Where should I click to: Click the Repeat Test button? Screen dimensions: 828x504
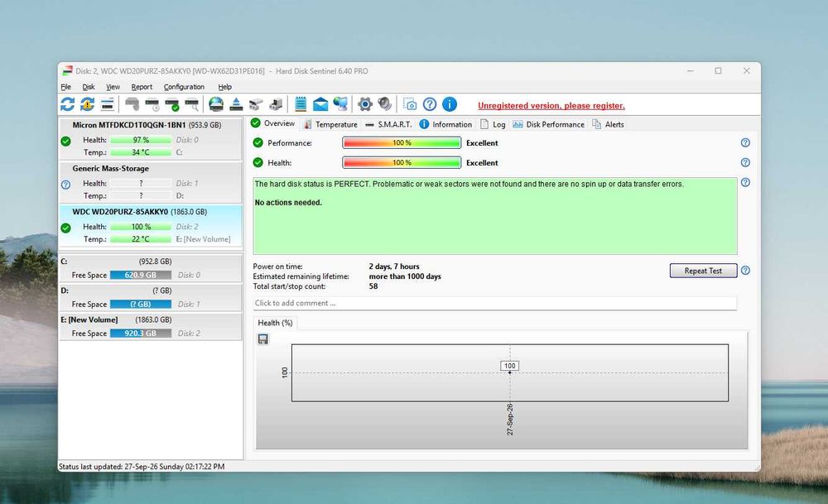point(703,271)
